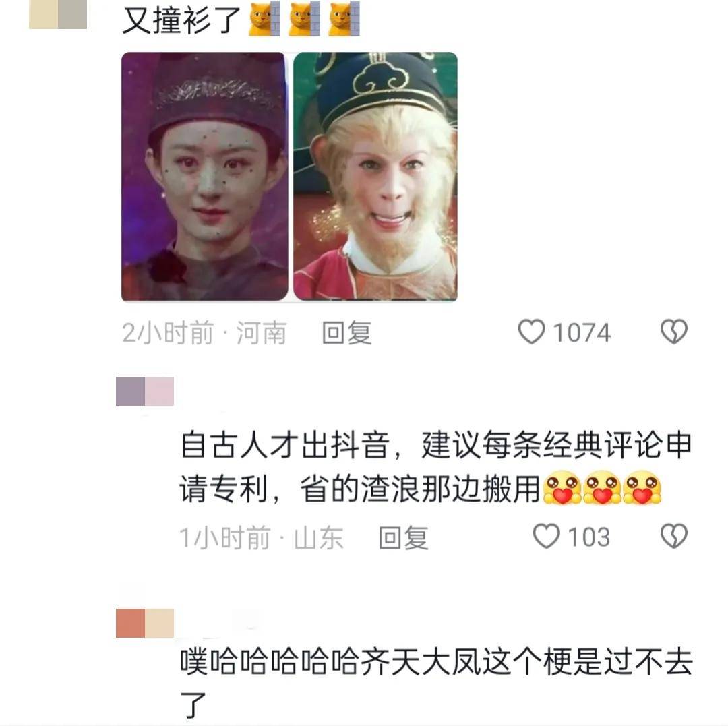Open the left photo with purple hat

point(204,177)
